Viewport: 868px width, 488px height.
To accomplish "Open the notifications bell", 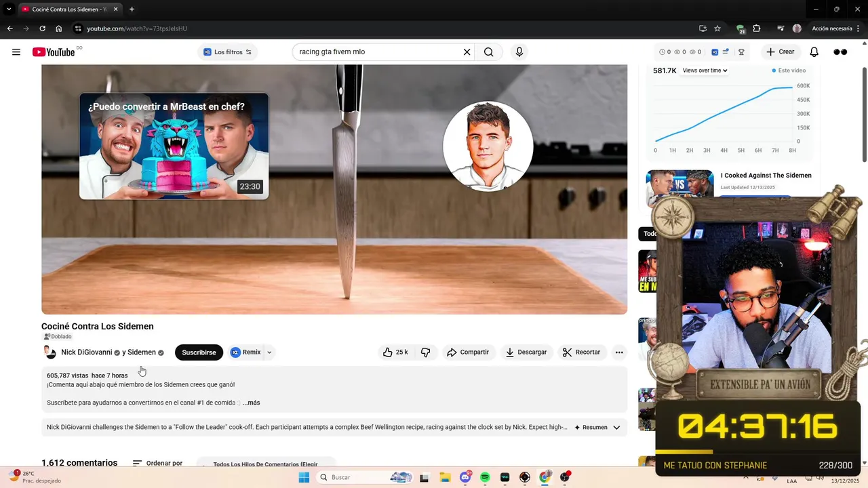I will pos(814,52).
